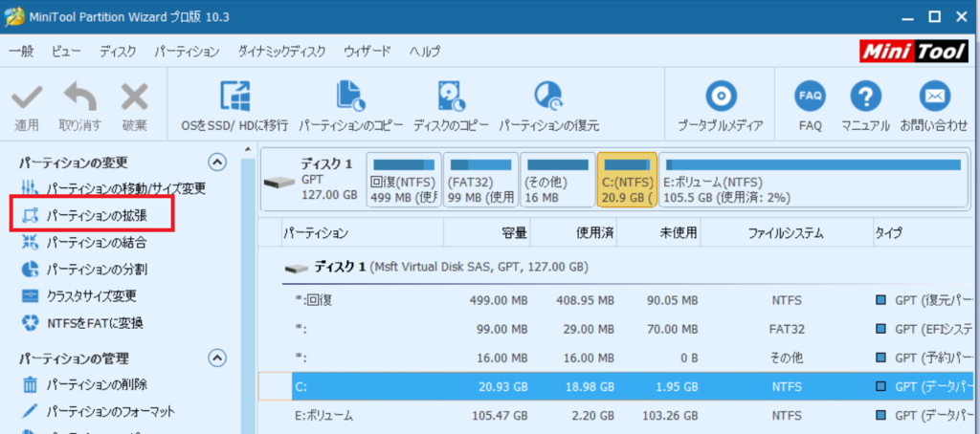This screenshot has height=434, width=980.
Task: Select (その他) 16 MB block in disk map
Action: [558, 180]
